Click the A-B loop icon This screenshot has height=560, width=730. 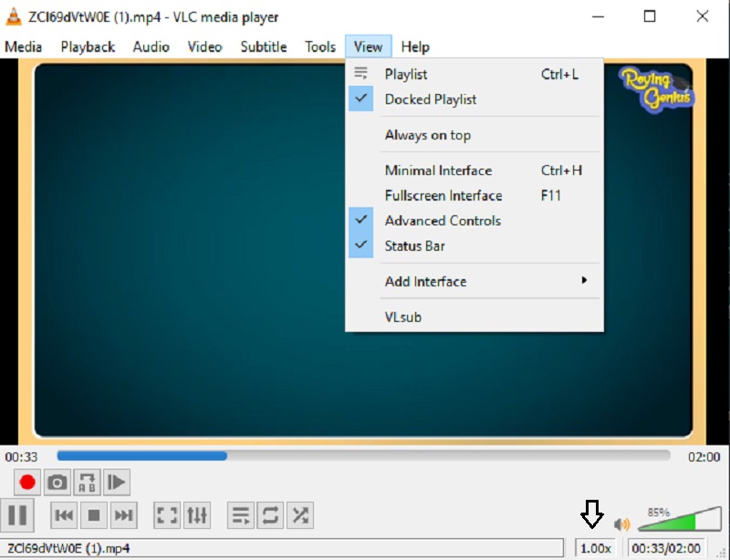pyautogui.click(x=86, y=482)
